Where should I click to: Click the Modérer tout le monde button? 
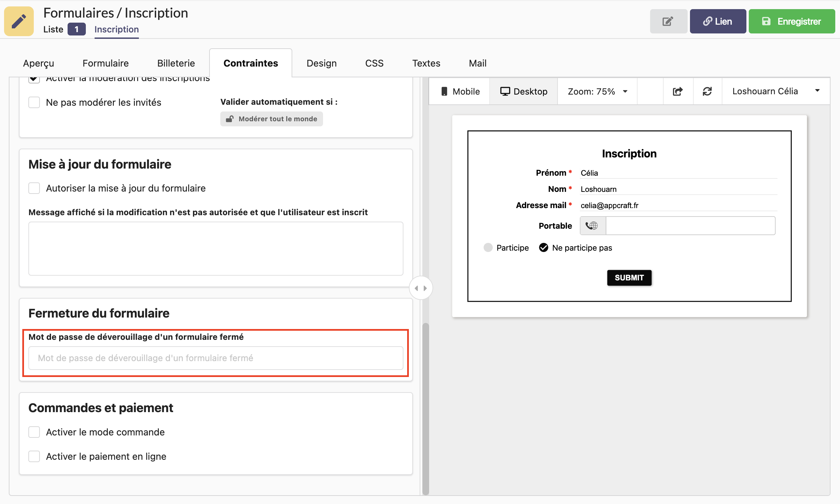271,119
